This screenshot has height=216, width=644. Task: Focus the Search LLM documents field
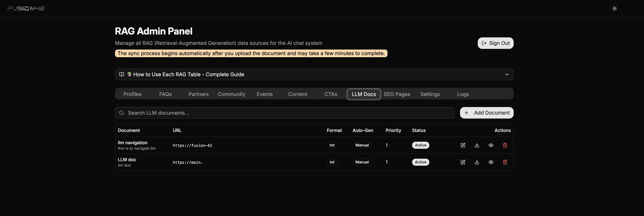(285, 113)
